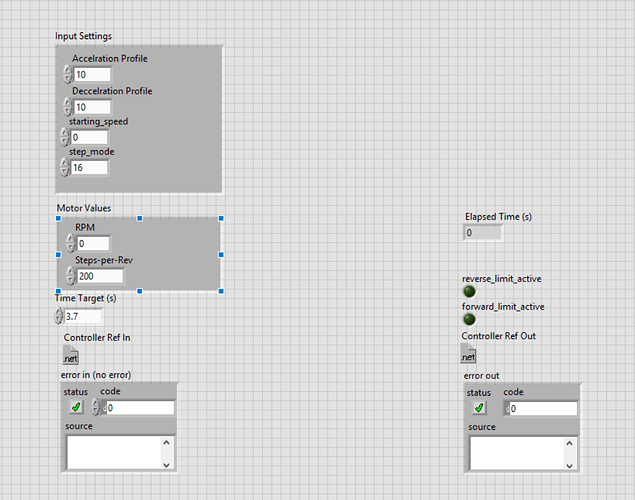635x500 pixels.
Task: Click inside the error in source text box
Action: 113,452
